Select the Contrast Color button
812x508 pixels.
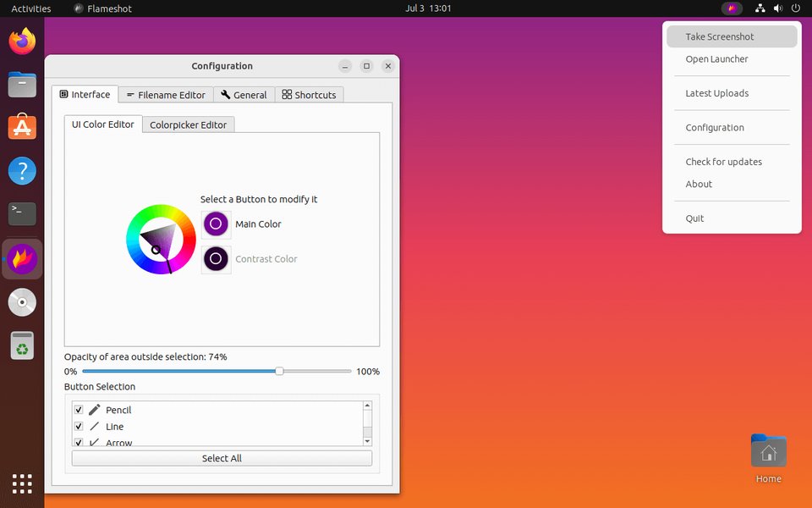coord(216,259)
